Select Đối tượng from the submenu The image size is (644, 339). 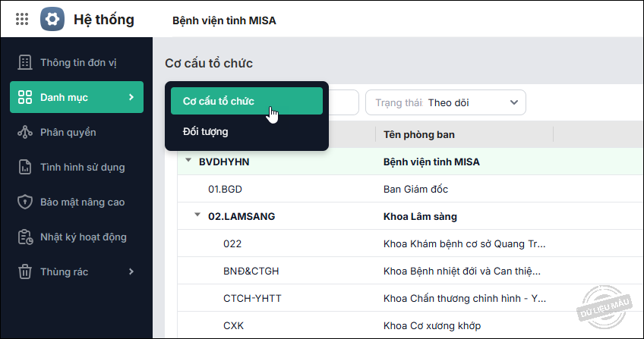point(206,131)
